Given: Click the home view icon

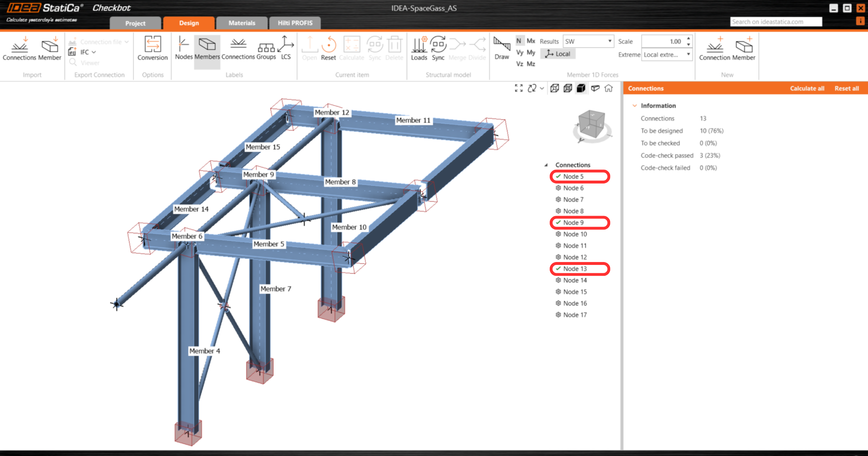Looking at the screenshot, I should pos(609,88).
